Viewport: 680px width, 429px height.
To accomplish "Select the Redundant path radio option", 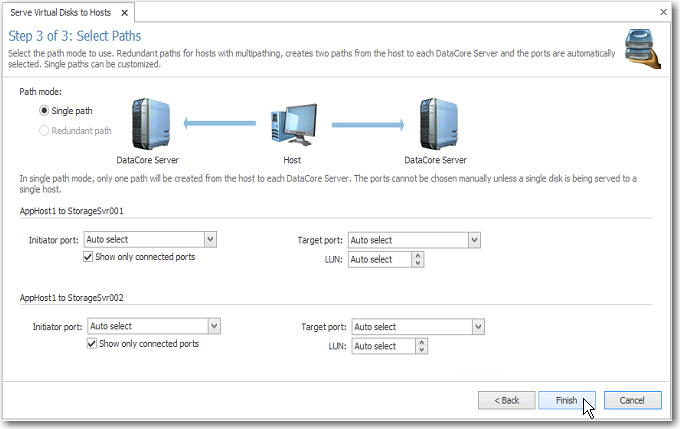I will 44,130.
